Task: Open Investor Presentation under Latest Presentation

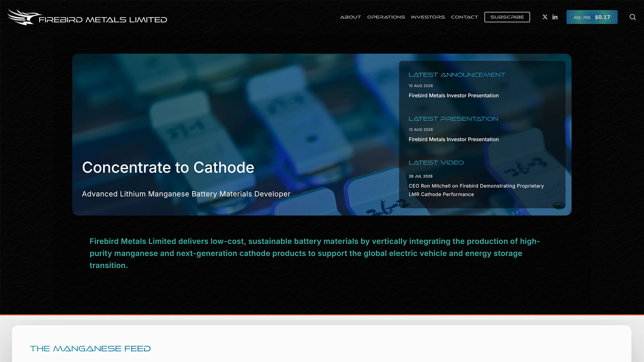Action: click(453, 139)
